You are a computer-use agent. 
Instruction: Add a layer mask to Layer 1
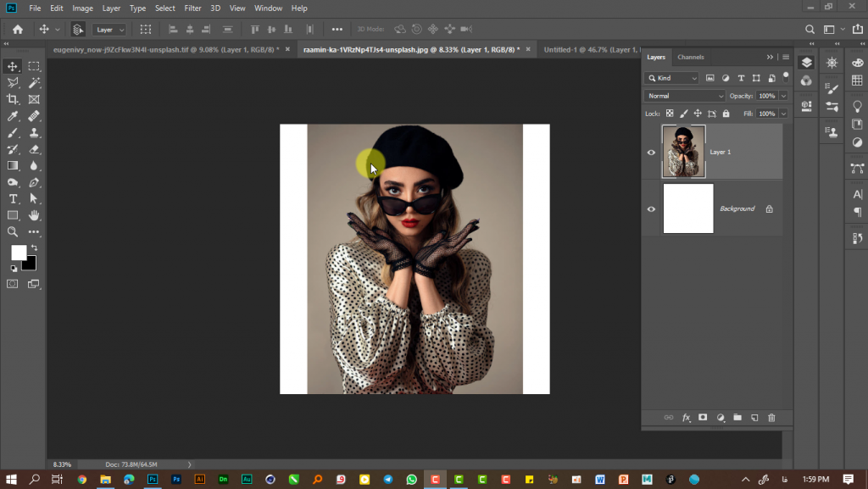click(703, 418)
